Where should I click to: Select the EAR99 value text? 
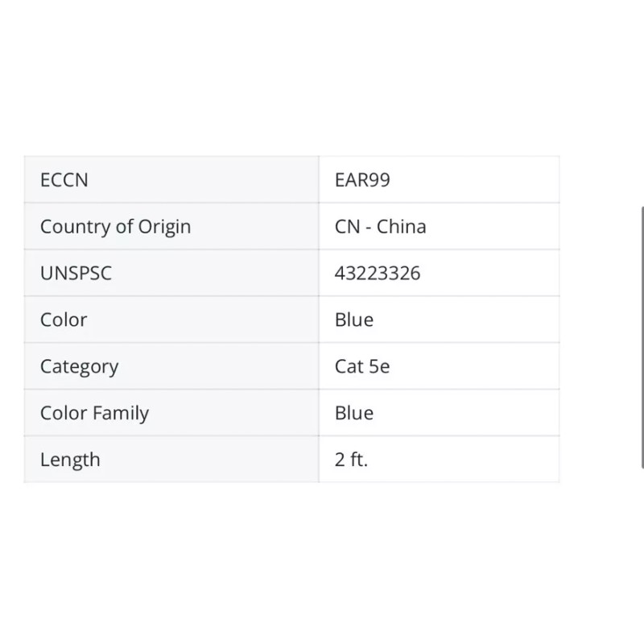tap(362, 180)
